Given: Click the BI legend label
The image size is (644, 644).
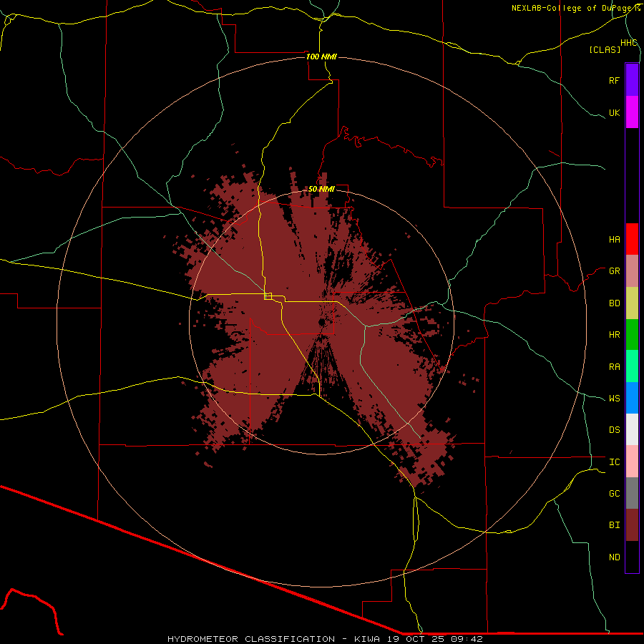Looking at the screenshot, I should coord(614,525).
